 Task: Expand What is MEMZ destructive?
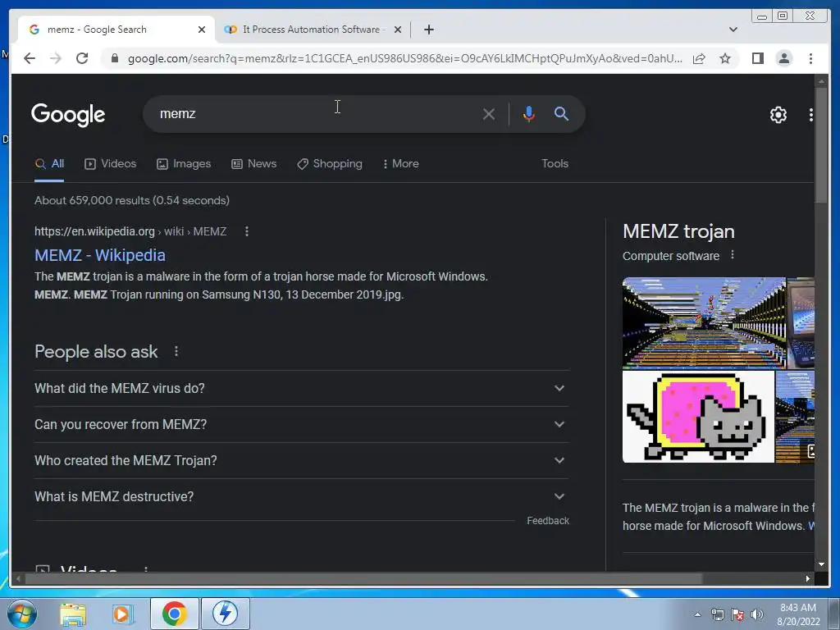pyautogui.click(x=302, y=496)
